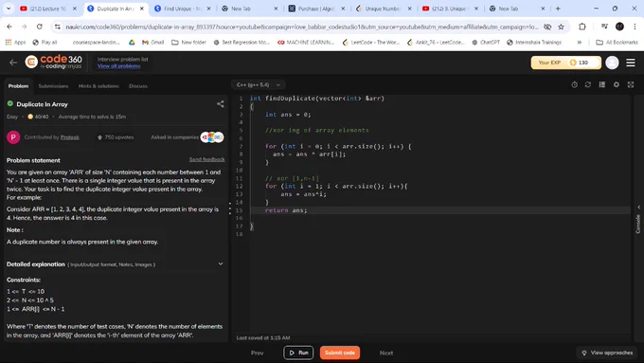Click the share icon beside the problem title
Screen dimensions: 644x363
(220, 104)
